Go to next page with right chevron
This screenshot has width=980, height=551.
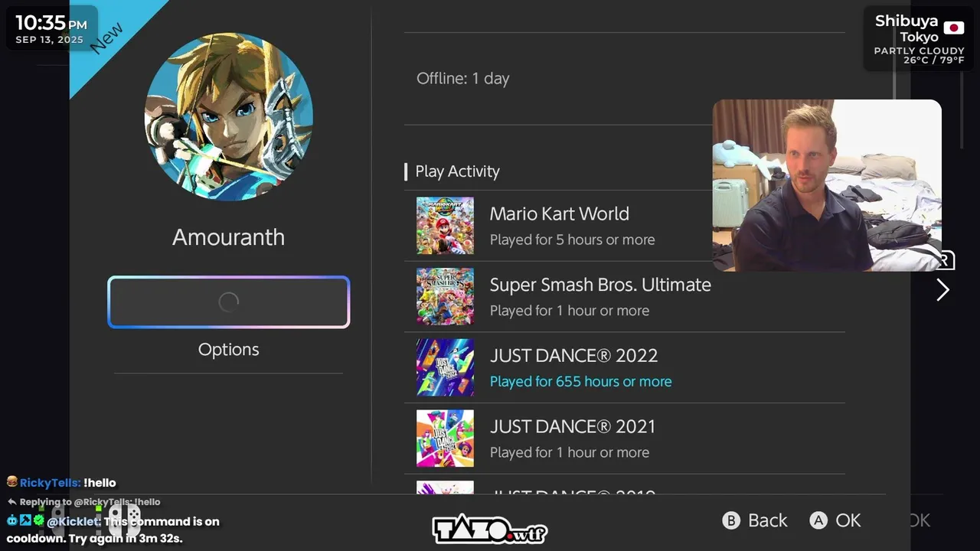click(942, 290)
